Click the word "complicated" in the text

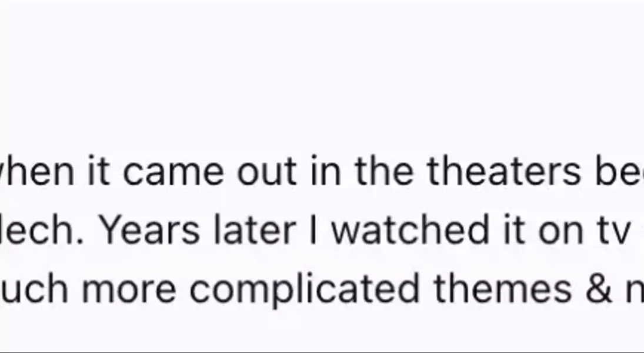tap(305, 289)
